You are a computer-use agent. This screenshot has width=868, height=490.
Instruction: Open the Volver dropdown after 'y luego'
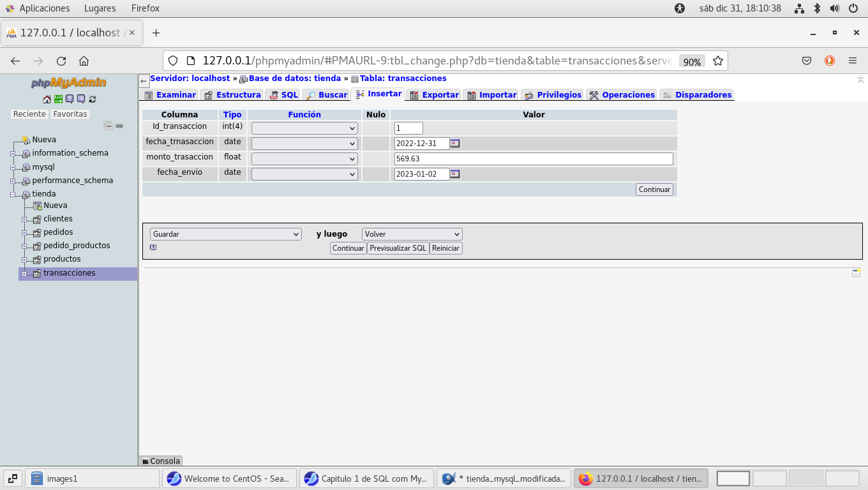pyautogui.click(x=412, y=234)
